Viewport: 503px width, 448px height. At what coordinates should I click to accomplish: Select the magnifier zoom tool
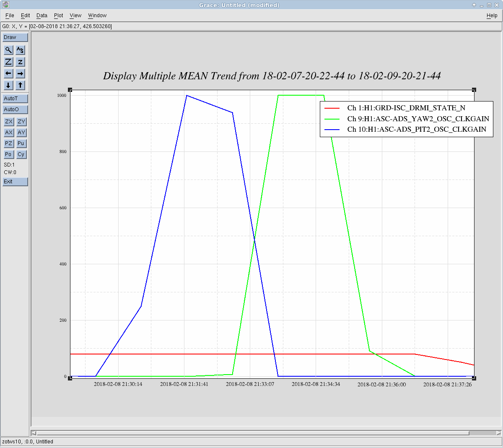[8, 50]
